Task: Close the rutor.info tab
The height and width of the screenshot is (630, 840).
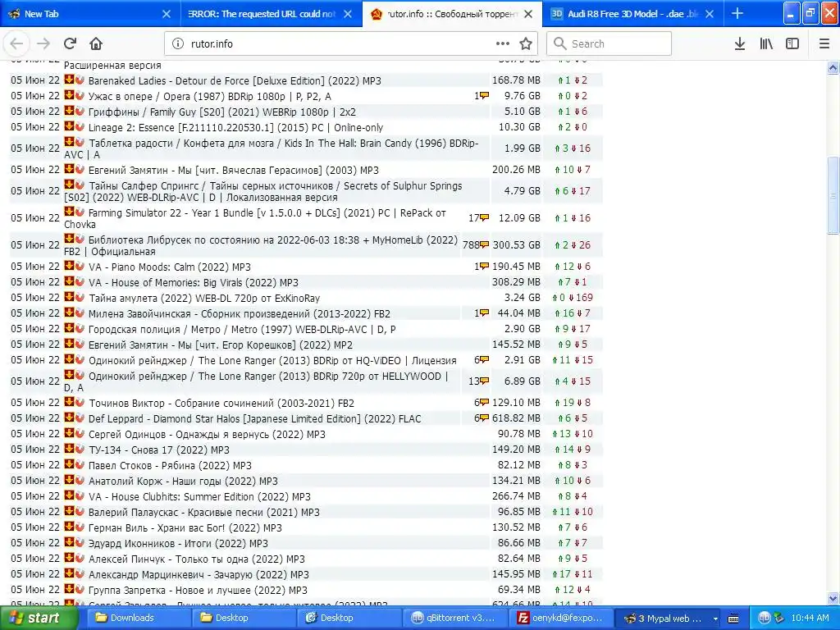Action: coord(528,14)
